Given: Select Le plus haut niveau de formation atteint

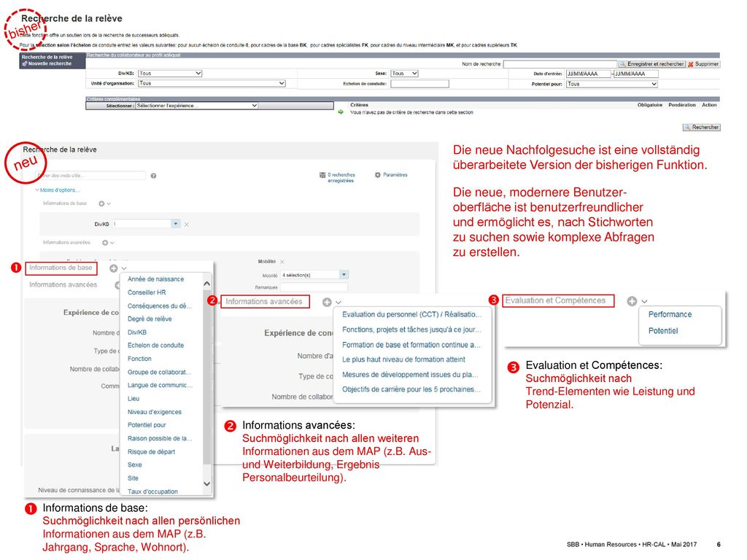Looking at the screenshot, I should click(403, 359).
